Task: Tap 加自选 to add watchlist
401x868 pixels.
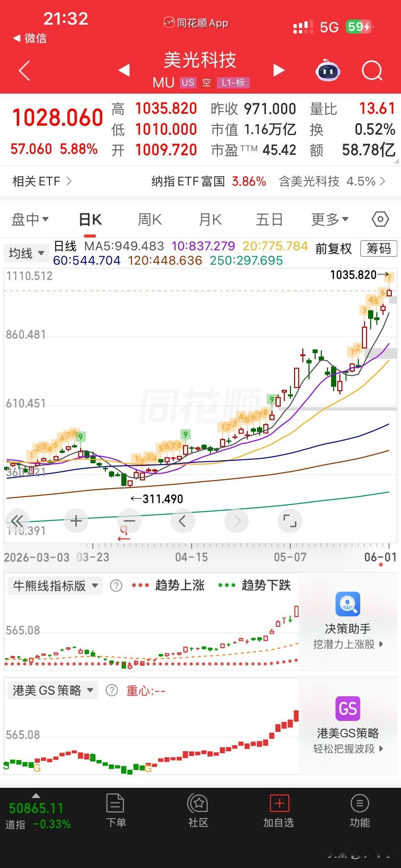Action: (x=279, y=811)
